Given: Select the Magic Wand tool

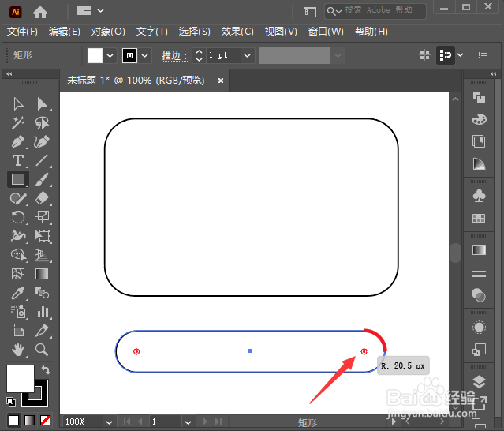Looking at the screenshot, I should (x=18, y=123).
